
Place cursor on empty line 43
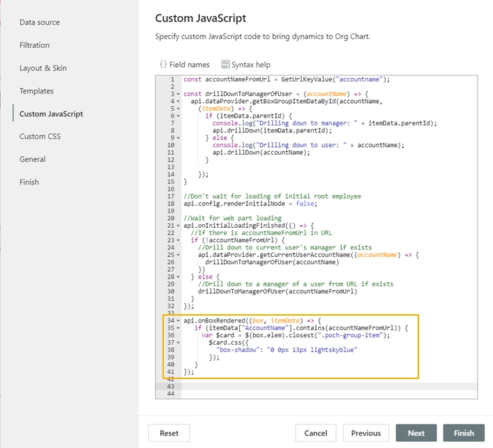[329, 387]
